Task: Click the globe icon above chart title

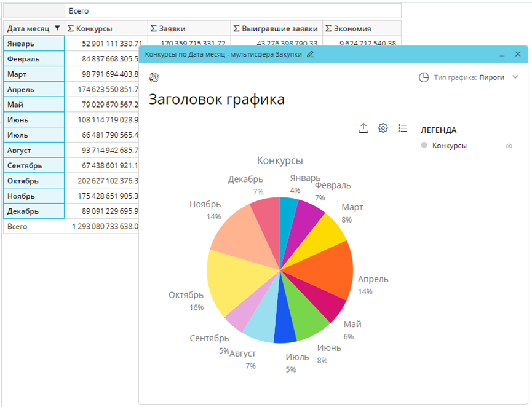Action: (154, 77)
